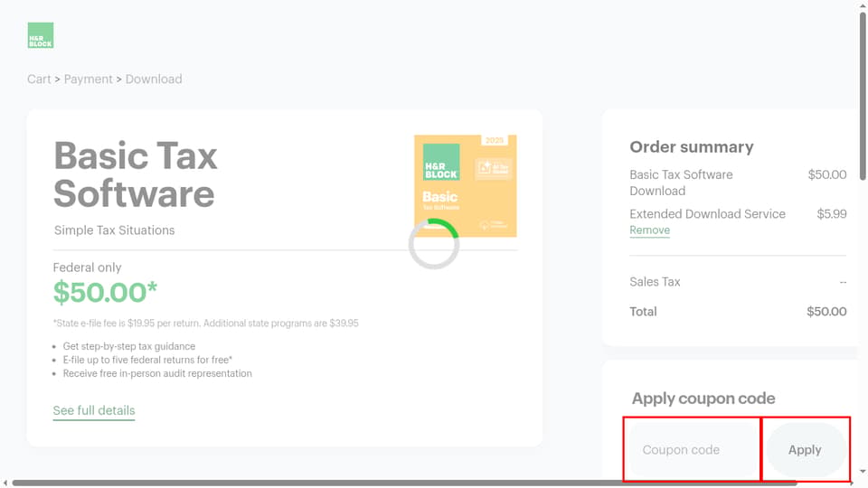The image size is (868, 488).
Task: Select Extended Download Service line item
Action: 707,214
